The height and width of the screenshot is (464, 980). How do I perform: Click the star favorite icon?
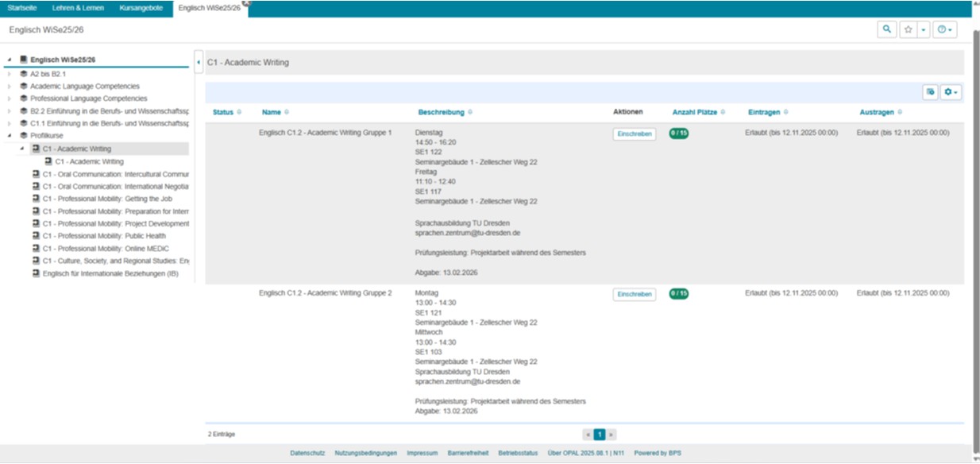(x=909, y=29)
